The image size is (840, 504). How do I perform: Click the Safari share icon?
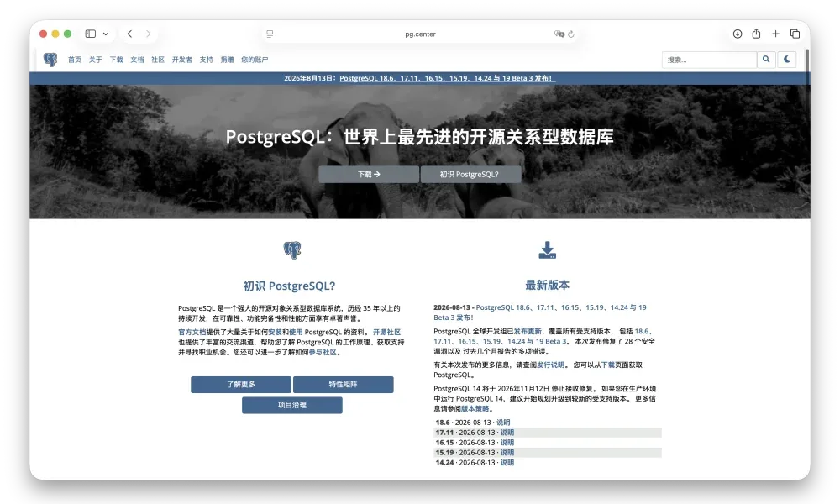[x=757, y=34]
